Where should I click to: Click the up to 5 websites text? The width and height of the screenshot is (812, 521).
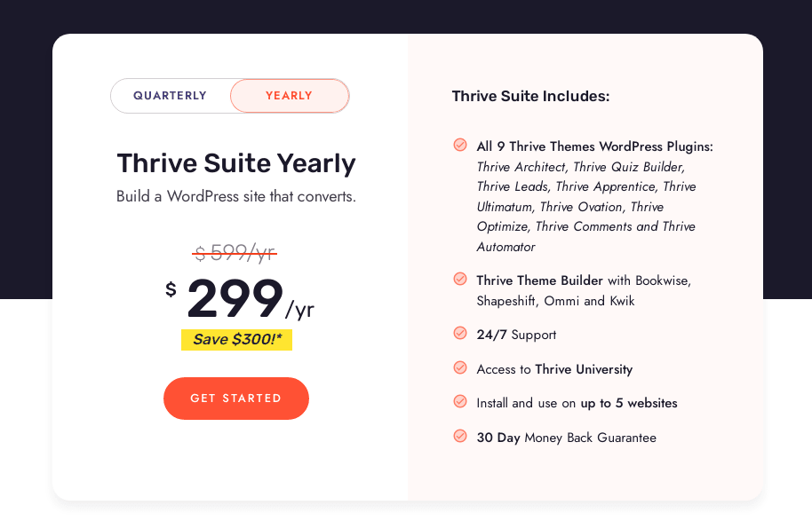[629, 403]
